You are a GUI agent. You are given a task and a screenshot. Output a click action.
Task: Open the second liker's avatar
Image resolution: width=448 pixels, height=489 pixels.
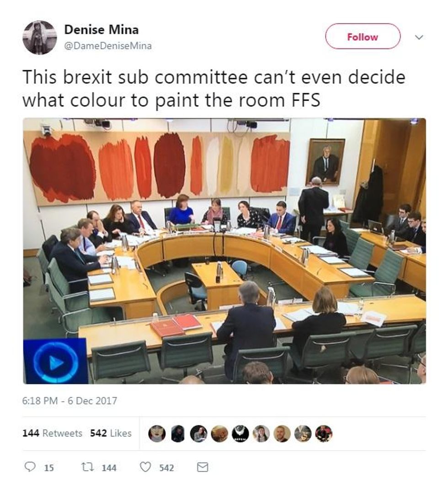177,434
